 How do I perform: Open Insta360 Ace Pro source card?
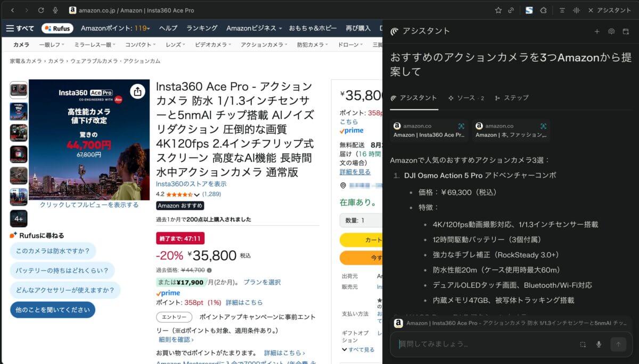tap(429, 130)
